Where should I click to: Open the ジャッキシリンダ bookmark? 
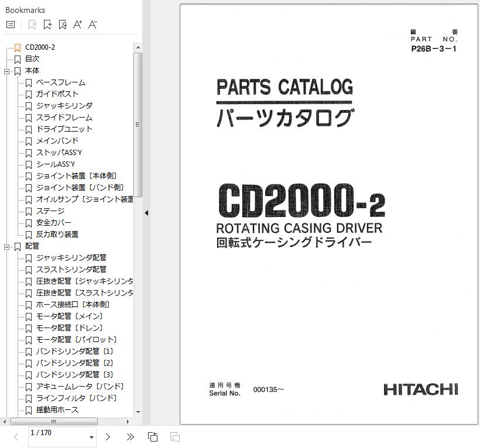click(x=64, y=106)
